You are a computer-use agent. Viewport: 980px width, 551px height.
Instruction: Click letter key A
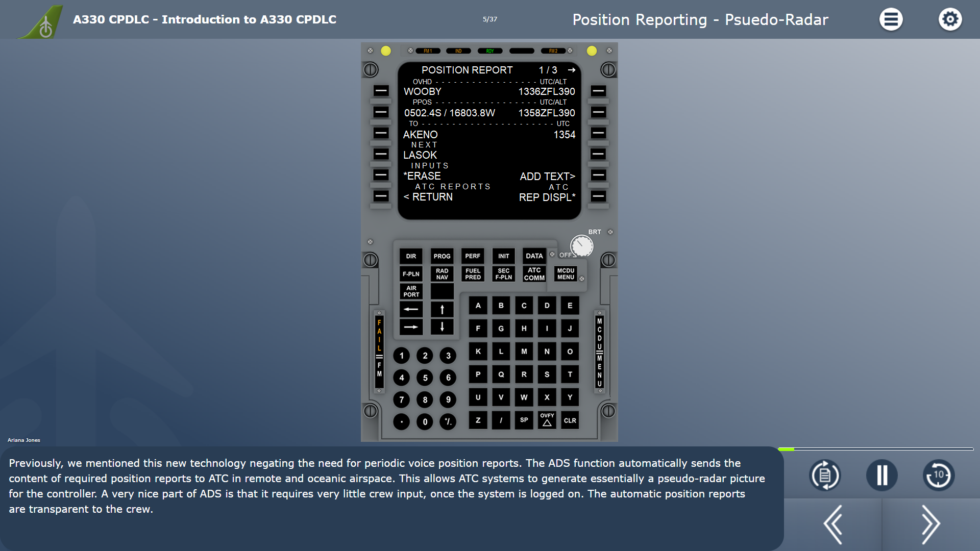coord(478,306)
